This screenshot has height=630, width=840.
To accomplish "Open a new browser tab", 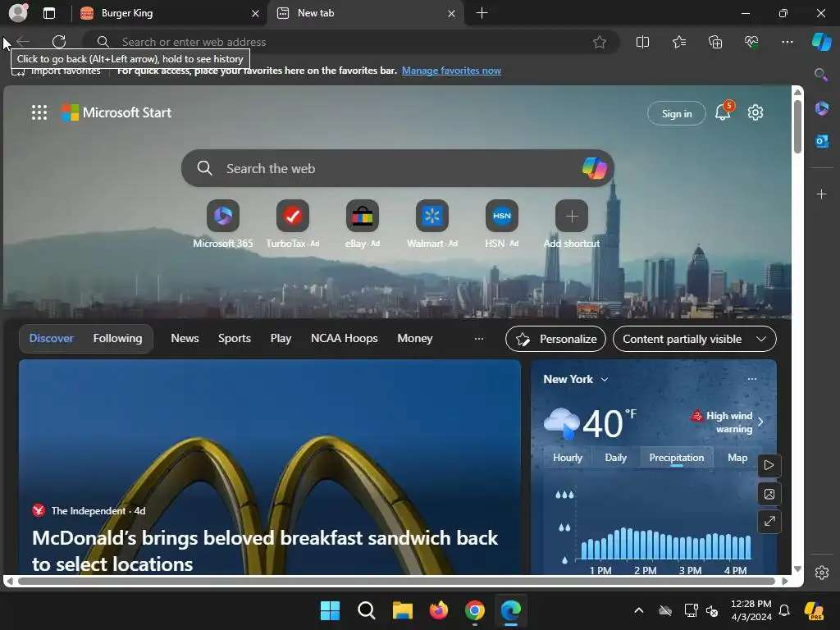I will coord(482,13).
